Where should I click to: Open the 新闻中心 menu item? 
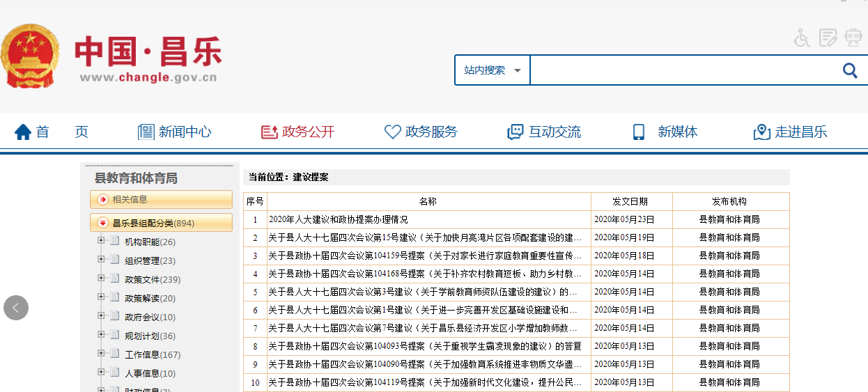pyautogui.click(x=184, y=132)
